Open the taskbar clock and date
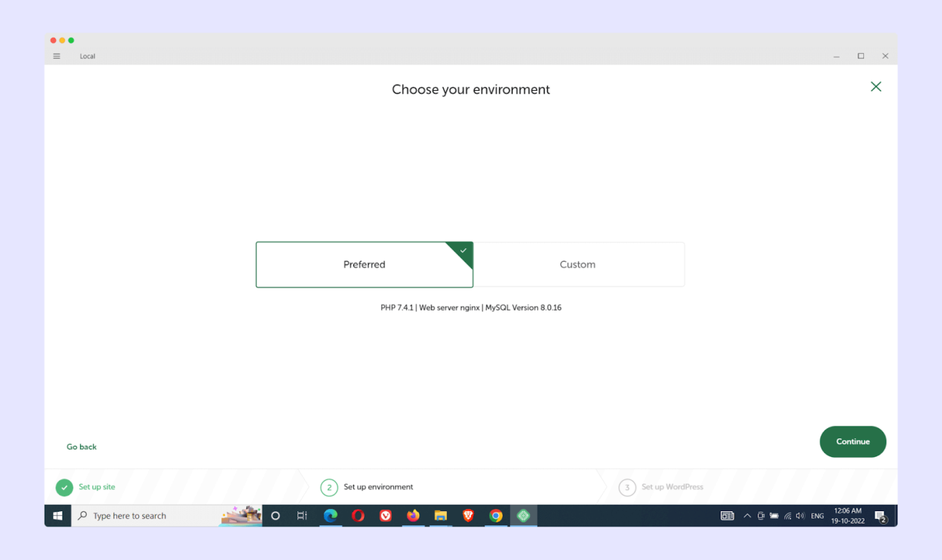This screenshot has height=560, width=942. [848, 515]
